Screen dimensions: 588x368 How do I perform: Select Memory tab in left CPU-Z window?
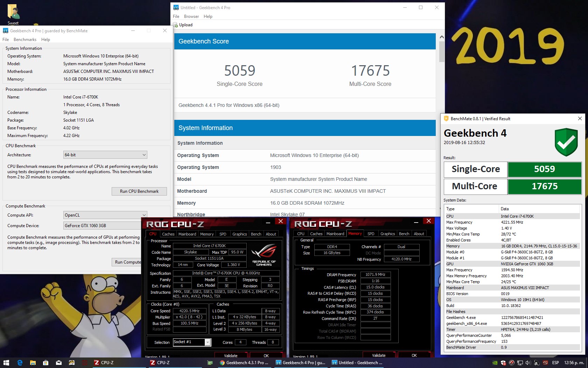click(x=207, y=234)
